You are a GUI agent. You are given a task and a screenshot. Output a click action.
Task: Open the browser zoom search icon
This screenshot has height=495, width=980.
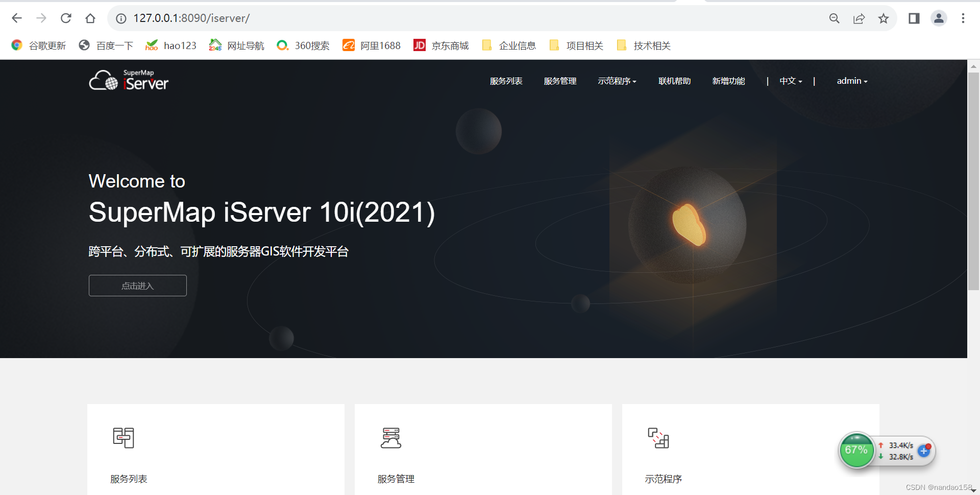pos(834,18)
